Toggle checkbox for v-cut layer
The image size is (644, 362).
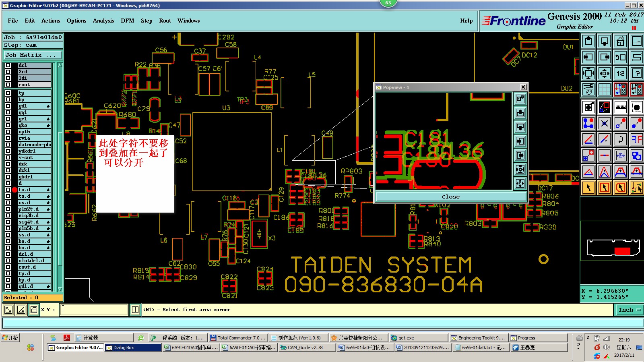click(8, 157)
